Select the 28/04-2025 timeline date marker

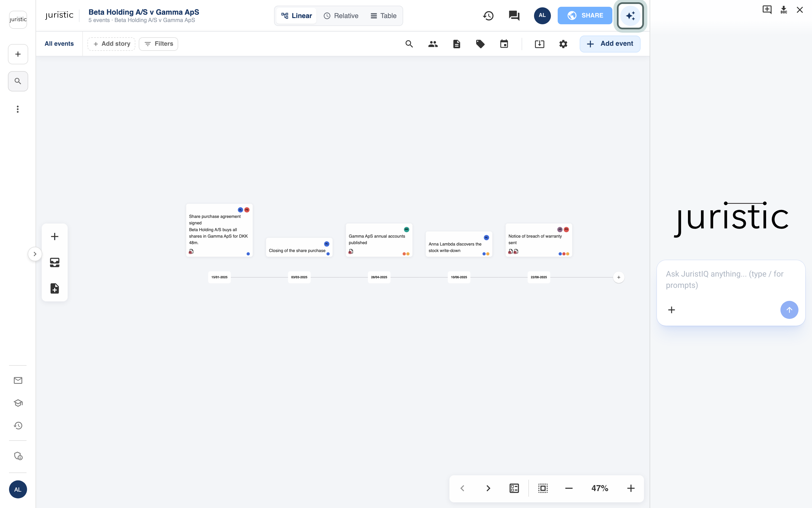pyautogui.click(x=379, y=277)
